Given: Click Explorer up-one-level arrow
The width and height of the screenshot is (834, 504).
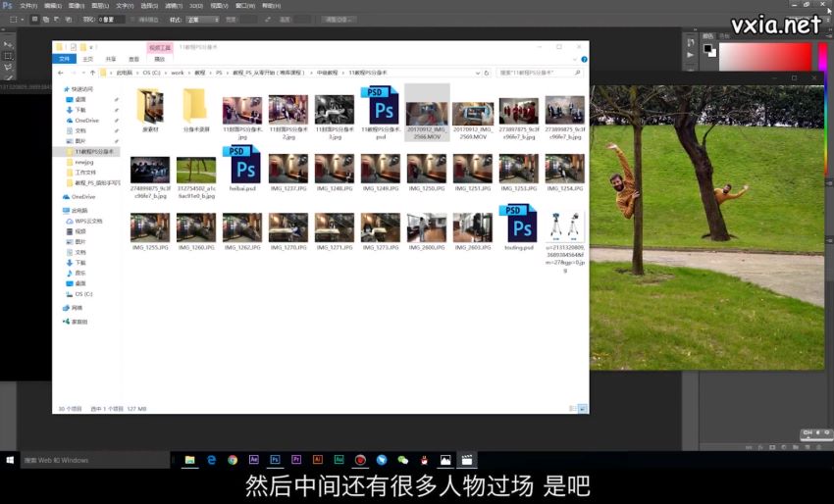Looking at the screenshot, I should click(x=92, y=73).
